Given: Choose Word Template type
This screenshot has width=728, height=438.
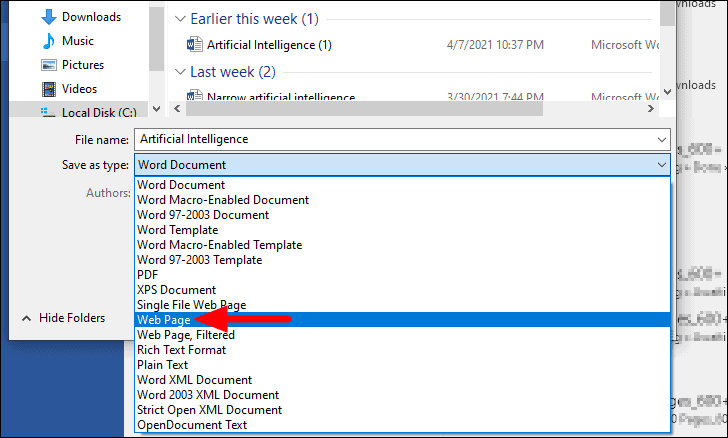Looking at the screenshot, I should [x=402, y=230].
